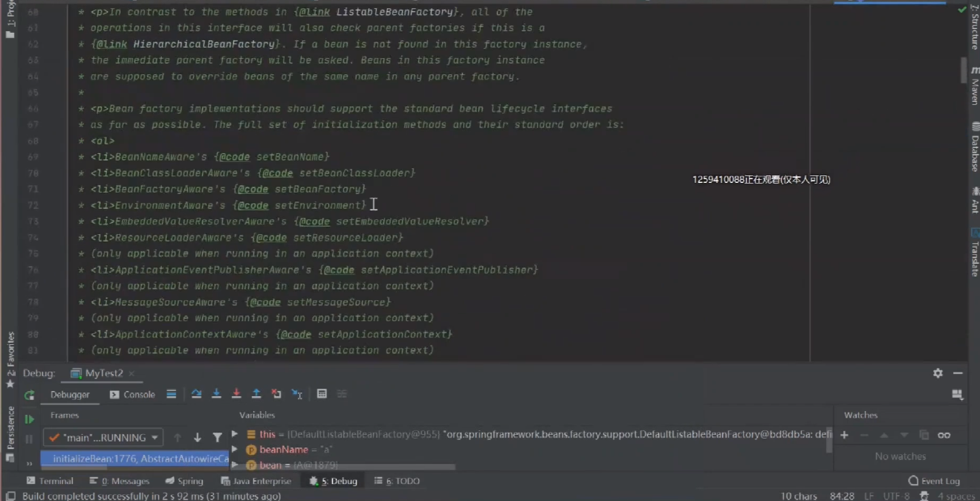Switch to the Console tab

tap(132, 395)
